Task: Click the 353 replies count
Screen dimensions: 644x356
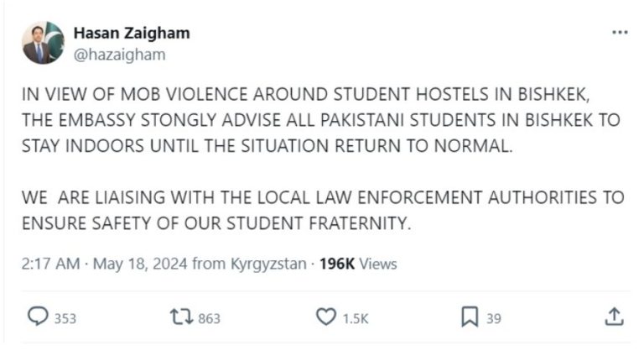Action: 65,318
